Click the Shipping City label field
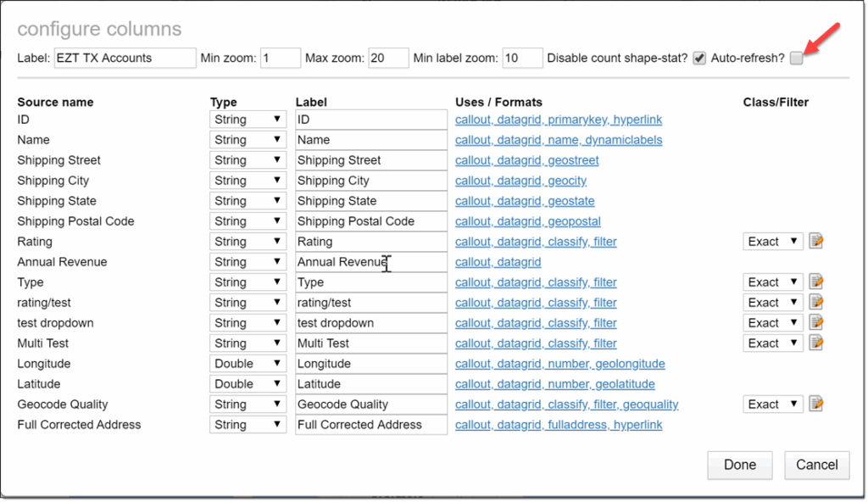Image resolution: width=868 pixels, height=502 pixels. (370, 181)
